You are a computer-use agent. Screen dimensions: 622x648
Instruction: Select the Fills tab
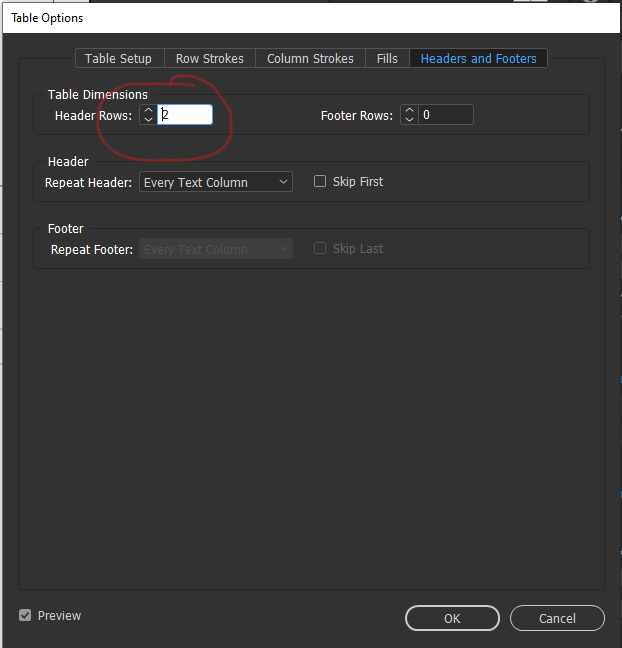coord(387,58)
